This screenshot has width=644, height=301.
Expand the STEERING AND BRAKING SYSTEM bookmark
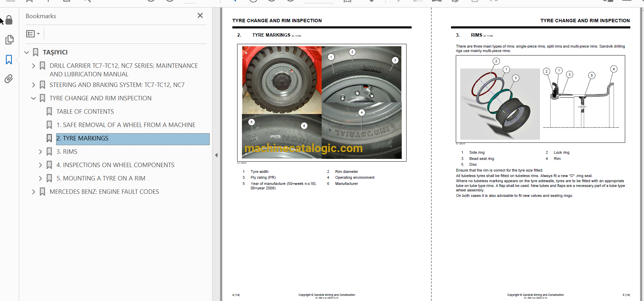(34, 85)
